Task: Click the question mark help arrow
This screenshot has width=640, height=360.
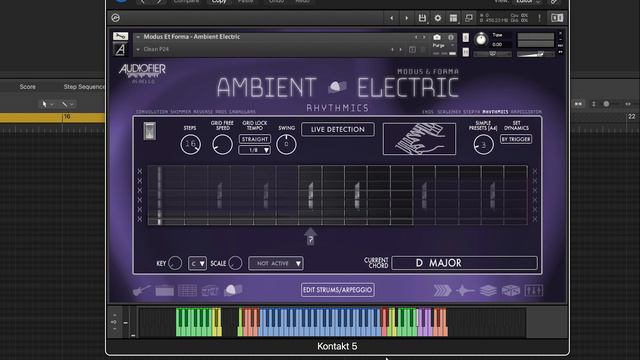Action: click(x=310, y=236)
